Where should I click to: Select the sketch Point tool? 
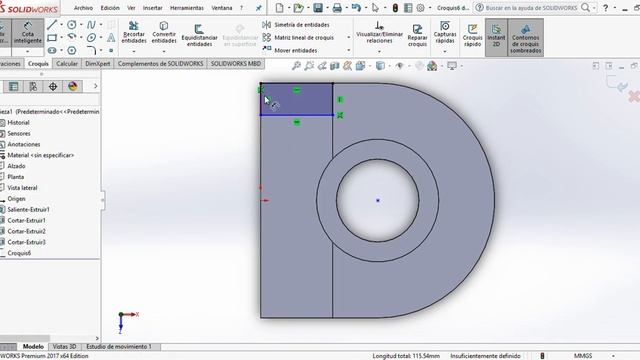111,51
